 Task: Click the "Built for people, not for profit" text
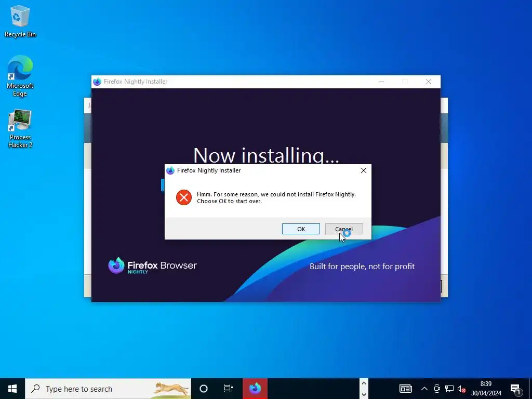[362, 267]
